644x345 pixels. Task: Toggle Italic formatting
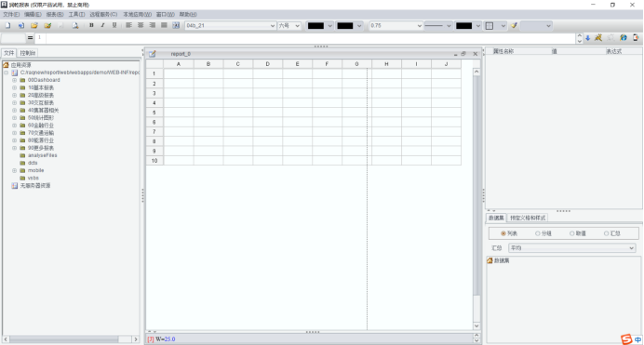point(102,25)
